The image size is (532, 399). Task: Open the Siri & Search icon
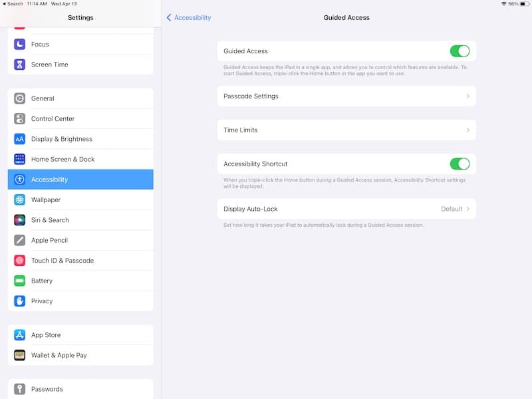(20, 220)
